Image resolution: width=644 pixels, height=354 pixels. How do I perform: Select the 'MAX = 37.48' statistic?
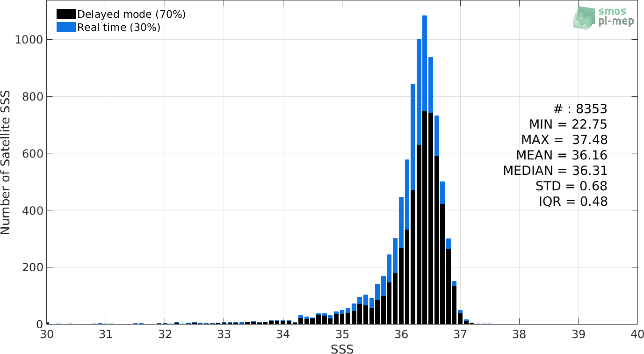[564, 140]
